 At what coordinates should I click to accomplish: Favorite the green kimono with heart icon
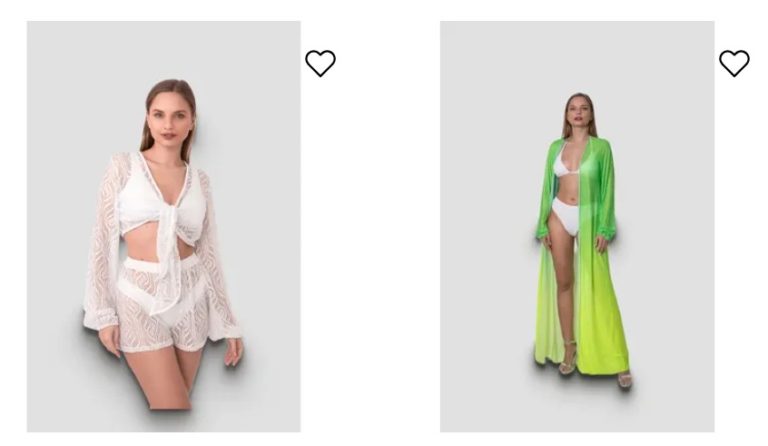tap(734, 63)
